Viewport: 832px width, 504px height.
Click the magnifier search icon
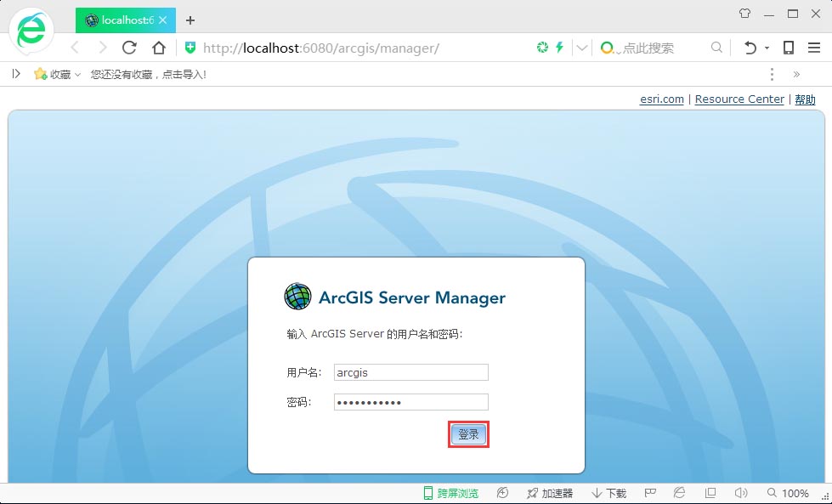[716, 48]
